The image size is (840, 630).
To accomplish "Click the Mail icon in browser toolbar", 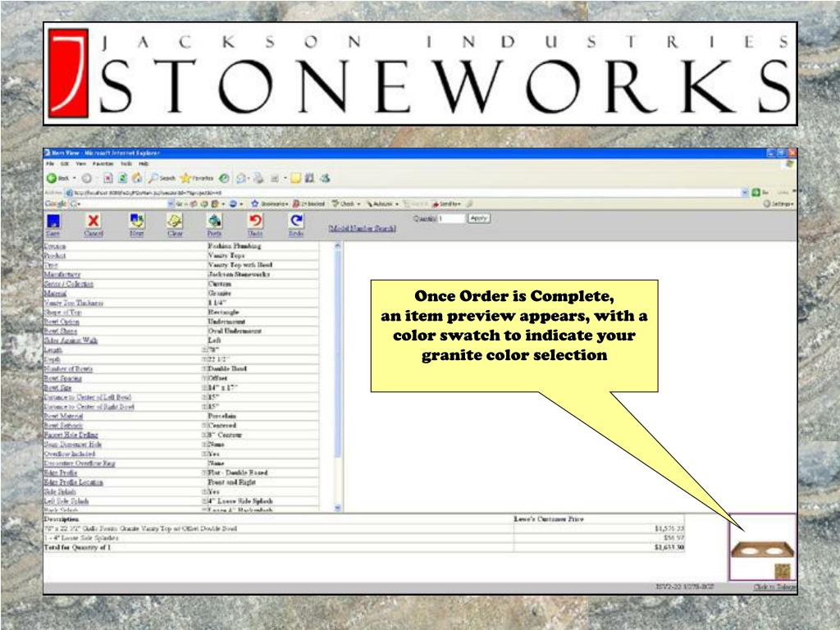I will (x=242, y=178).
